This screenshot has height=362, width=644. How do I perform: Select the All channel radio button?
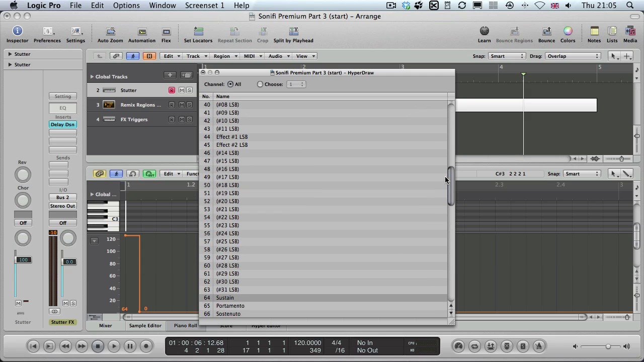point(230,84)
